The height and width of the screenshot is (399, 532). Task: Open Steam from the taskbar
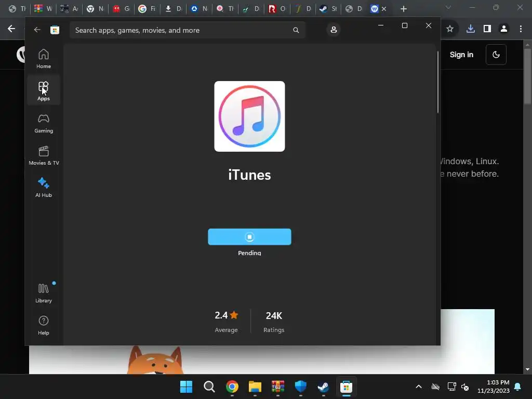[x=323, y=387]
